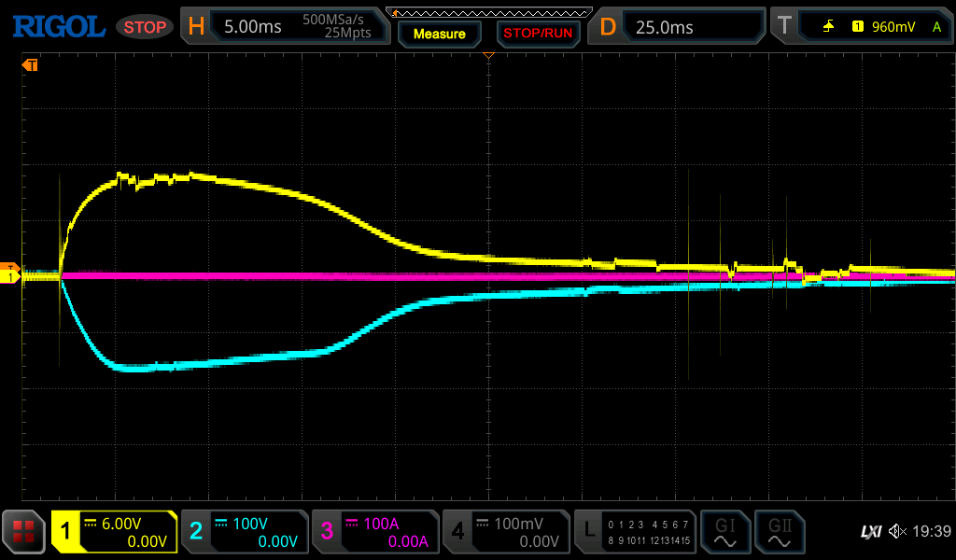The width and height of the screenshot is (956, 560).
Task: Toggle channel 3 magenta 100A display
Action: (374, 532)
